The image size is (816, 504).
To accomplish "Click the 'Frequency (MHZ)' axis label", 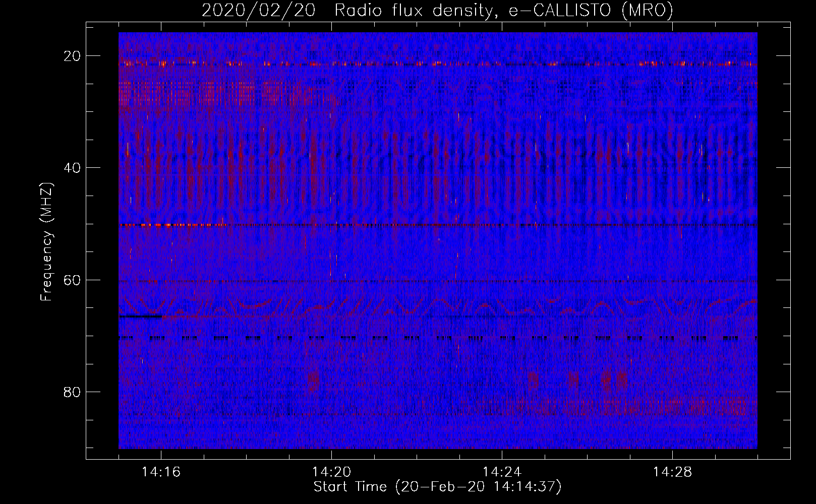I will [46, 242].
